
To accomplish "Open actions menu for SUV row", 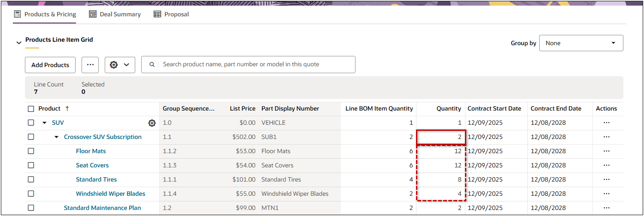I will (x=606, y=123).
